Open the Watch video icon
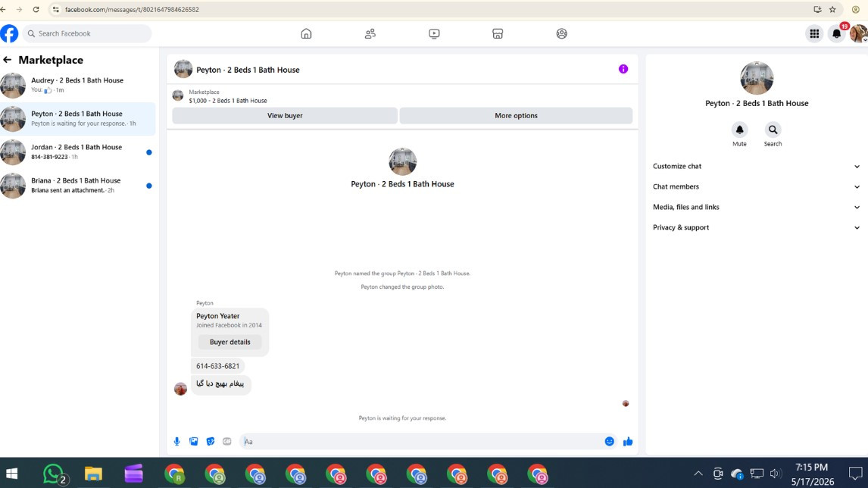 pyautogui.click(x=434, y=34)
